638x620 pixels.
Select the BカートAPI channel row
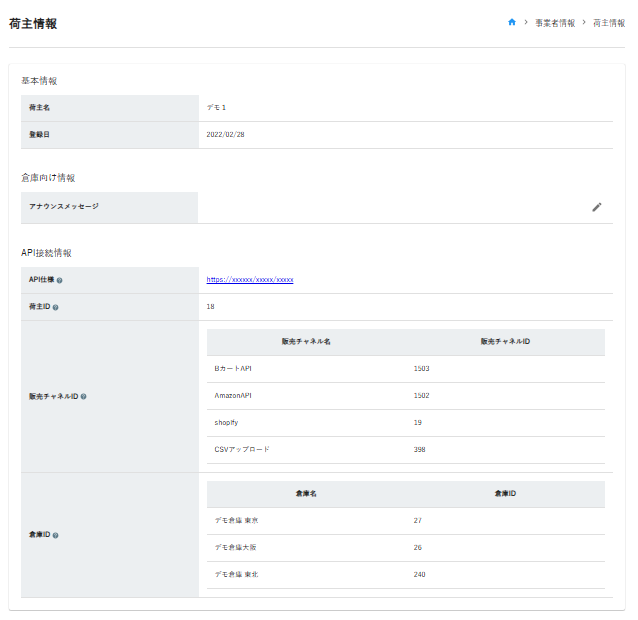405,368
